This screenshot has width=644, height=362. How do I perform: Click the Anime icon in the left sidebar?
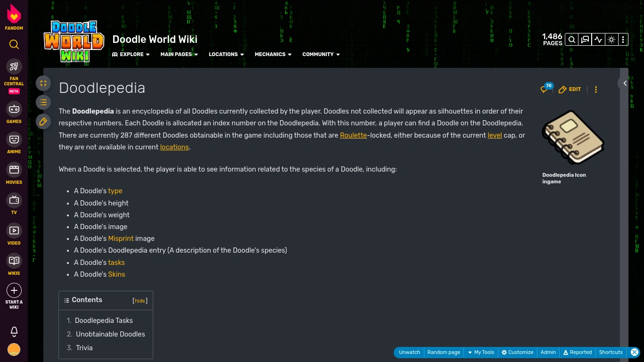click(x=14, y=140)
